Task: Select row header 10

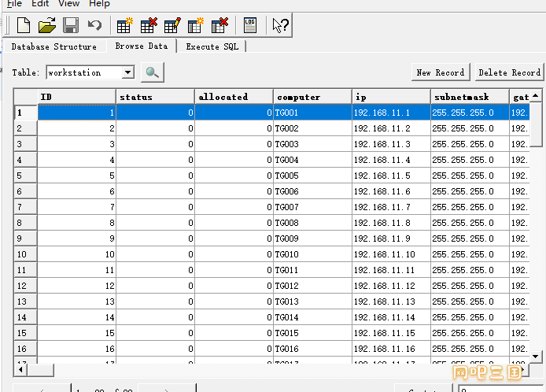Action: pos(25,254)
